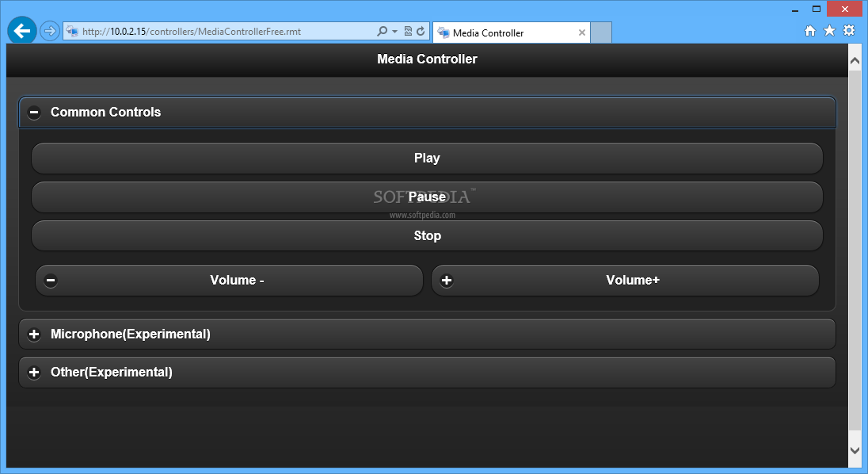
Task: Open a new blank tab
Action: click(601, 32)
